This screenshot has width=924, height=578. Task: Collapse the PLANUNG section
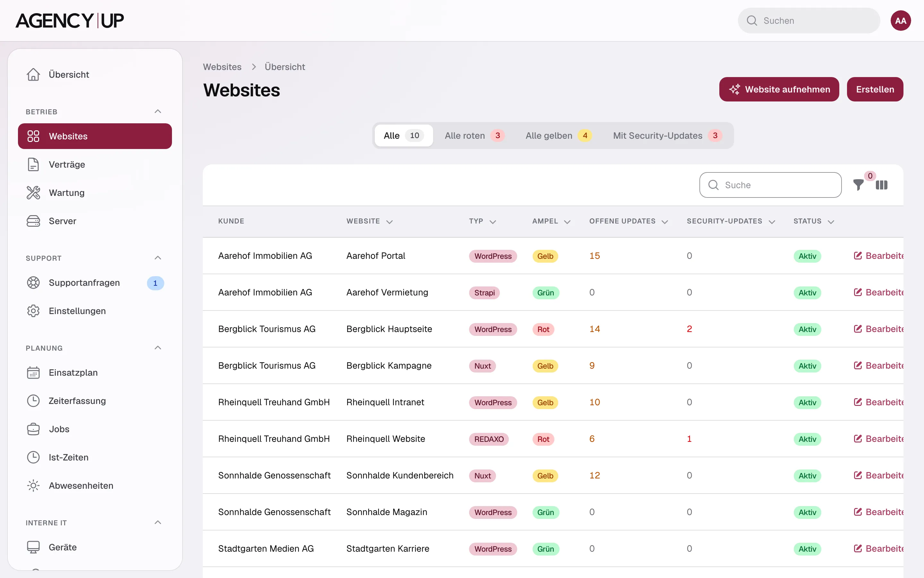tap(158, 347)
